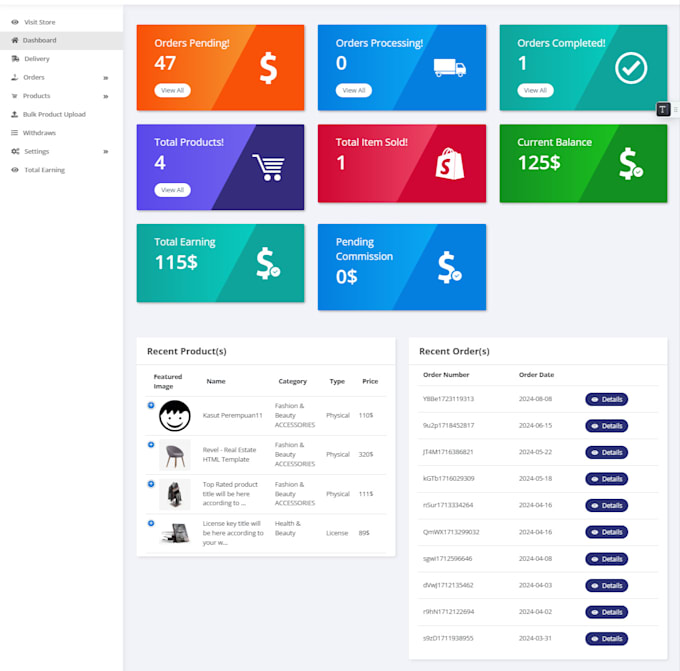Image resolution: width=680 pixels, height=671 pixels.
Task: Click the delivery truck icon on Orders Processing card
Action: [450, 68]
